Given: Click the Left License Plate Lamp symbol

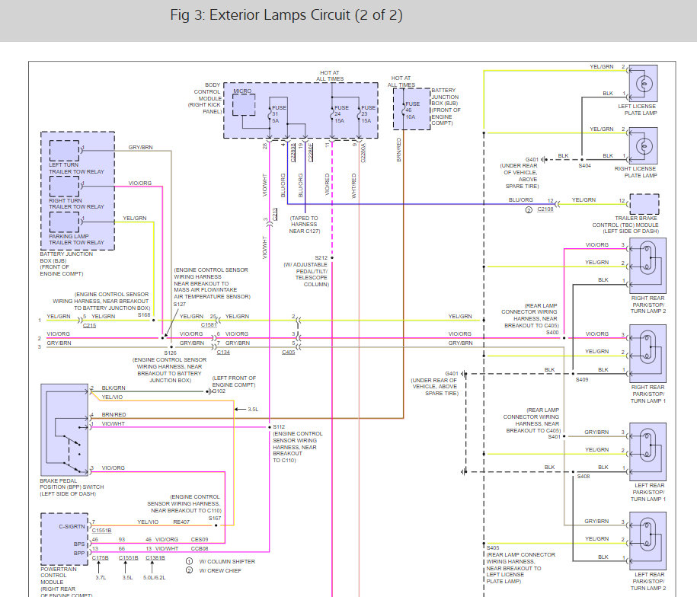Looking at the screenshot, I should pos(644,84).
